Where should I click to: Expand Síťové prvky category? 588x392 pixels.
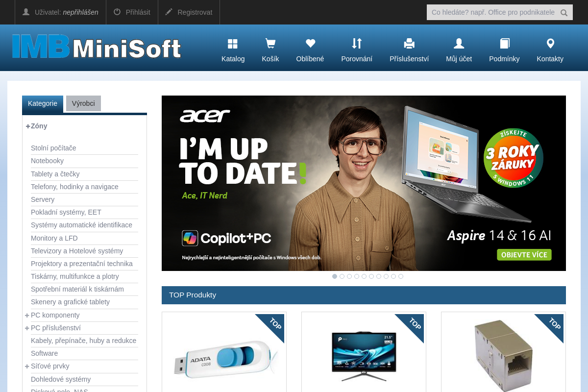click(x=27, y=366)
